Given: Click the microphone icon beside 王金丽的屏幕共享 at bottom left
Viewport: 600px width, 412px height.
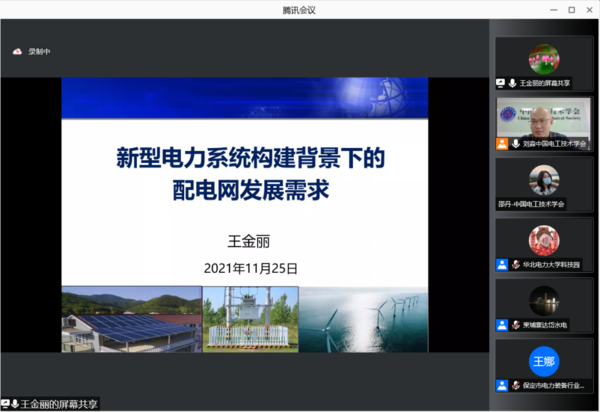Looking at the screenshot, I should click(x=16, y=403).
